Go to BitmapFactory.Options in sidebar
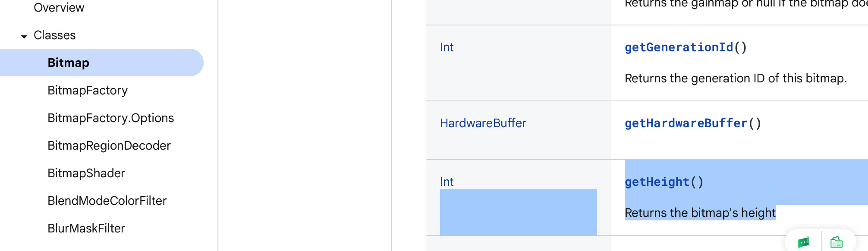The width and height of the screenshot is (868, 251). pos(111,118)
